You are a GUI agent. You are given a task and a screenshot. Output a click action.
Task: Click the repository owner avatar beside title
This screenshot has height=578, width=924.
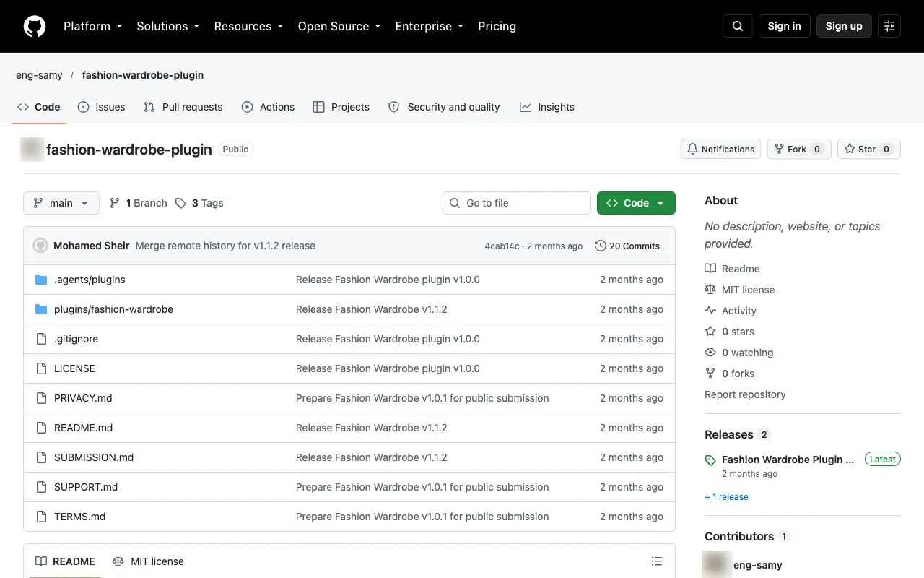click(x=32, y=150)
